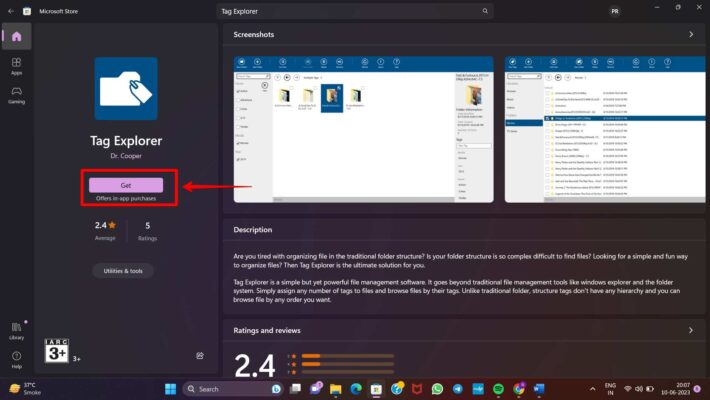The height and width of the screenshot is (400, 710).
Task: Click the share icon below app info
Action: click(x=200, y=355)
